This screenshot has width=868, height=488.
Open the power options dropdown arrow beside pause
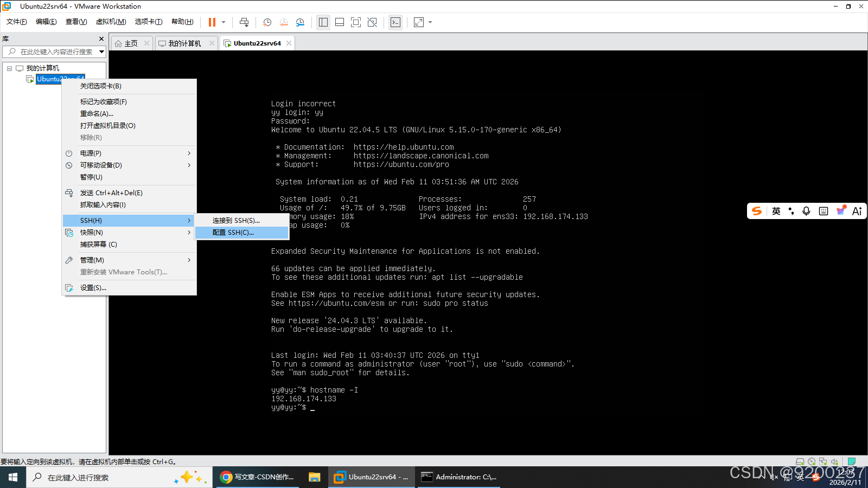[224, 22]
